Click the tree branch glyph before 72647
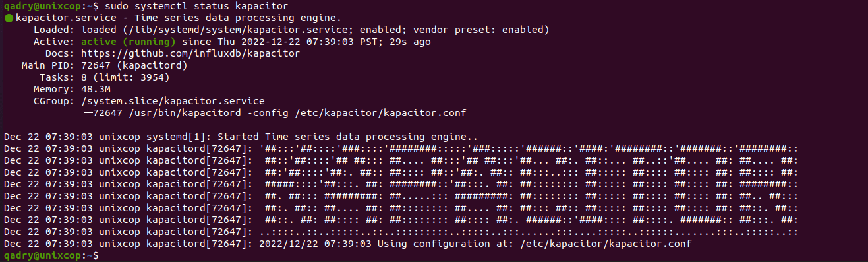The height and width of the screenshot is (262, 868). [x=86, y=113]
